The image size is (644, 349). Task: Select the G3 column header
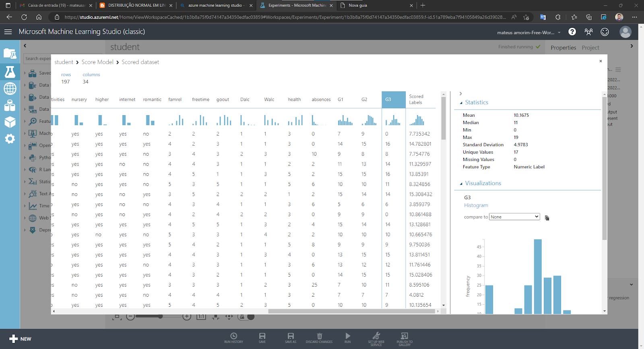pos(393,99)
